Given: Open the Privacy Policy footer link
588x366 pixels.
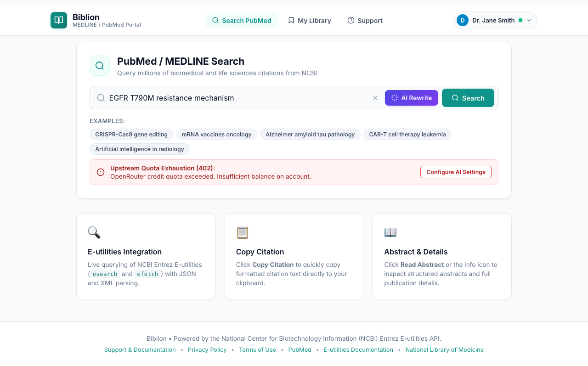Looking at the screenshot, I should pyautogui.click(x=207, y=349).
